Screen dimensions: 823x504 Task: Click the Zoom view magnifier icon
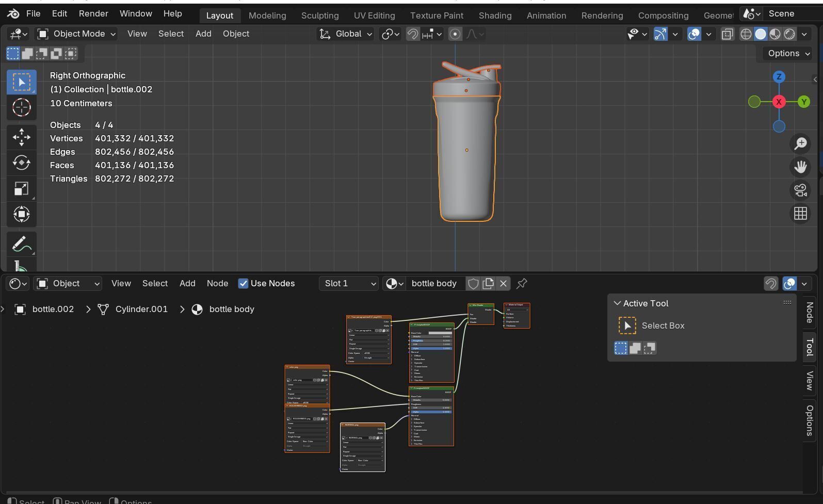[800, 143]
